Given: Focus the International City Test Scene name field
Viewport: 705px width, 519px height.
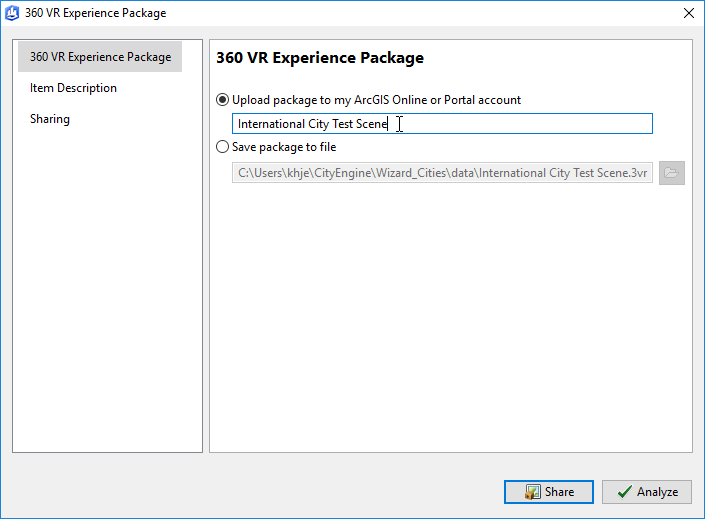Looking at the screenshot, I should click(442, 123).
